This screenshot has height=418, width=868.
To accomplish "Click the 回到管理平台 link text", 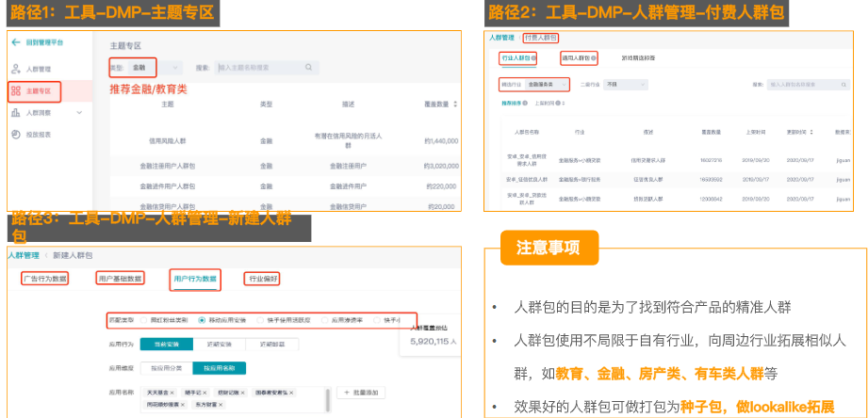I will tap(45, 42).
